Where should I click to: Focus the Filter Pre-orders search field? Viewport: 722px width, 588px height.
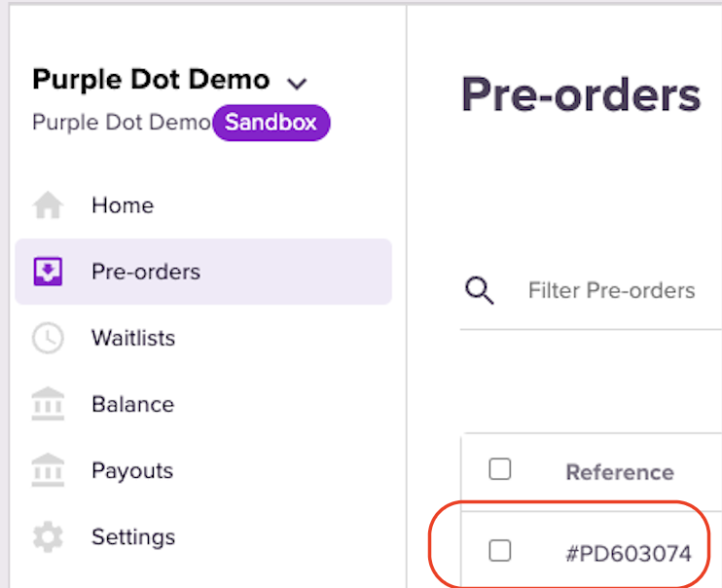pyautogui.click(x=612, y=290)
